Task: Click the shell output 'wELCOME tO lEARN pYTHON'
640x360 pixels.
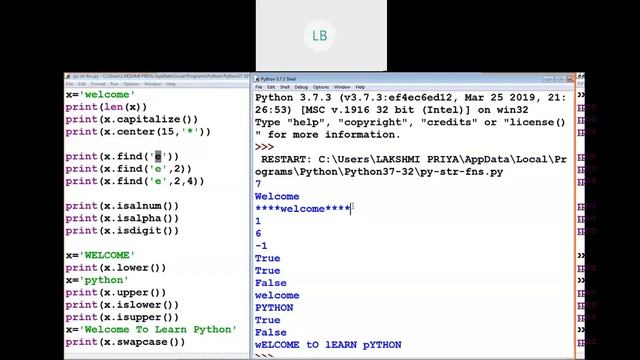Action: pos(328,345)
